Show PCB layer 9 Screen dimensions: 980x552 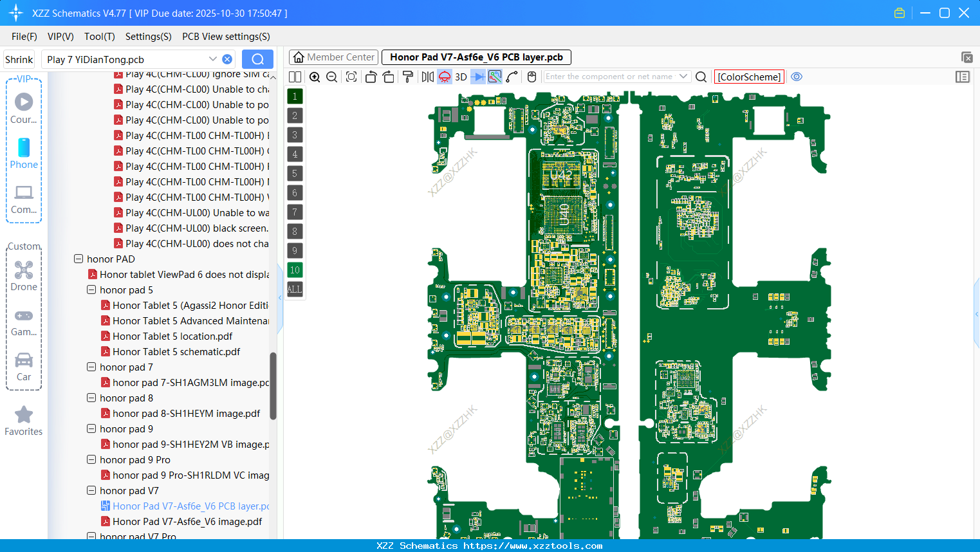(295, 250)
